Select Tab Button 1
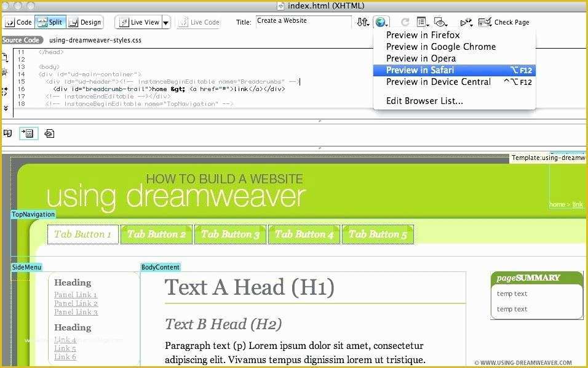The width and height of the screenshot is (588, 368). click(83, 234)
